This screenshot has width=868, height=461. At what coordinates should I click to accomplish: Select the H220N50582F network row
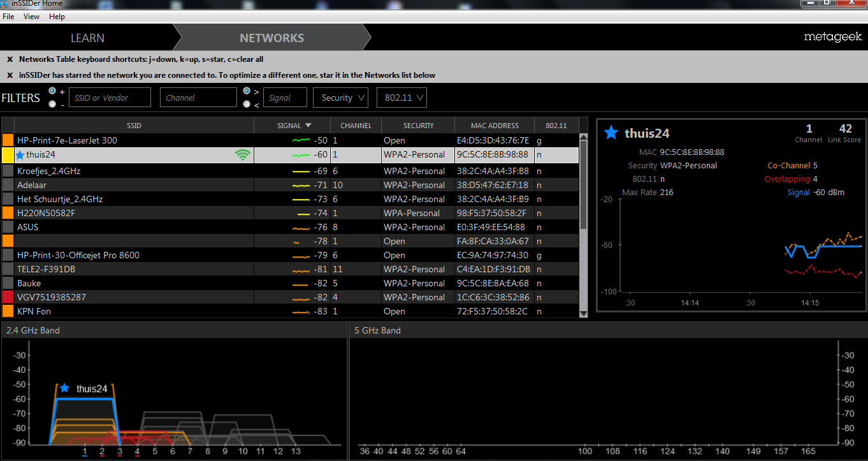291,213
